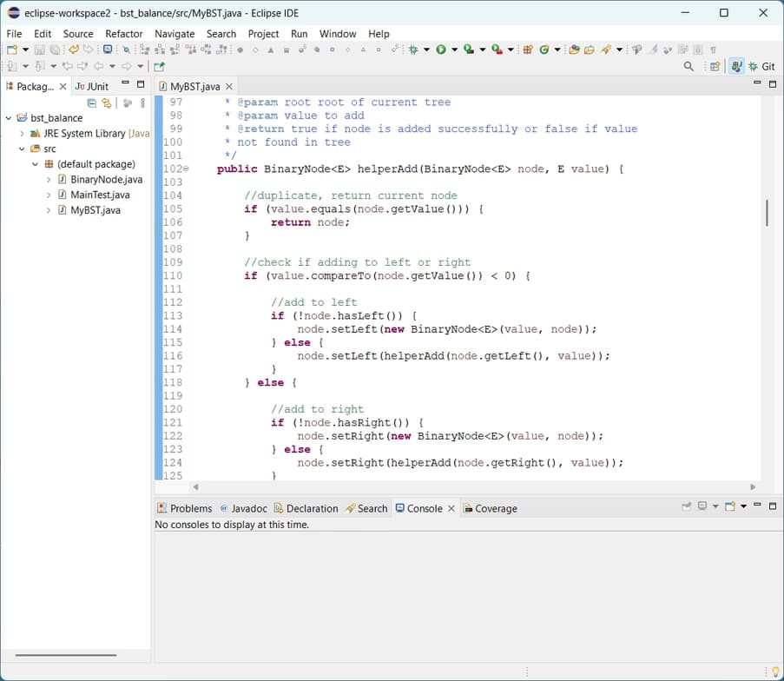Switch to the Git perspective
784x681 pixels.
click(x=761, y=66)
